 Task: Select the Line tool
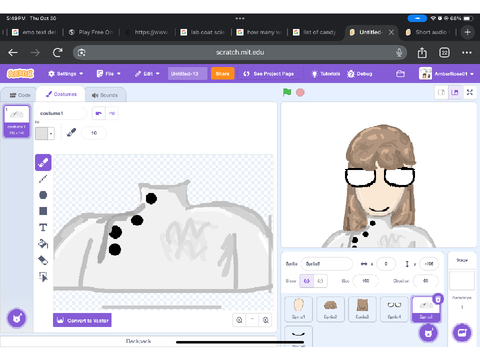[43, 179]
